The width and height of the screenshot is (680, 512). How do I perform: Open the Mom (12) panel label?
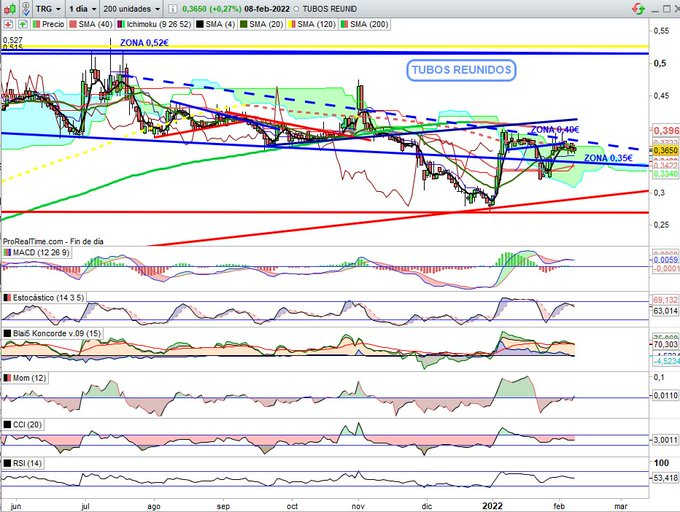[25, 378]
